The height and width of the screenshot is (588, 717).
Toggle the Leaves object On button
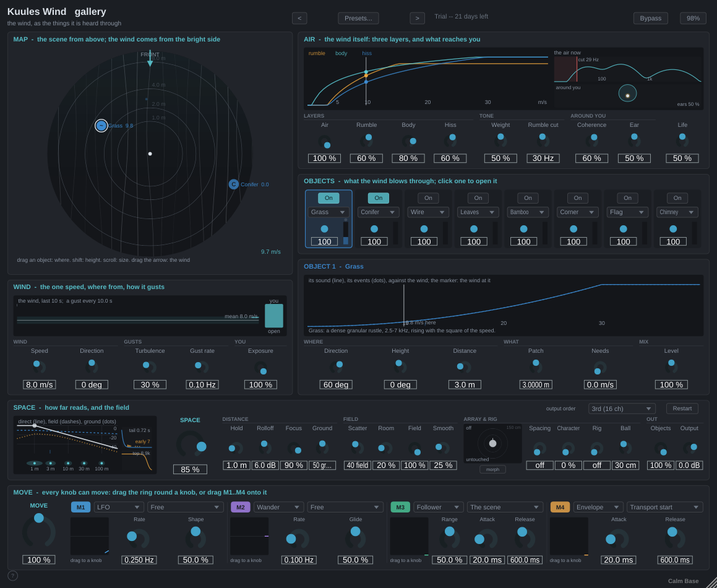pos(478,198)
